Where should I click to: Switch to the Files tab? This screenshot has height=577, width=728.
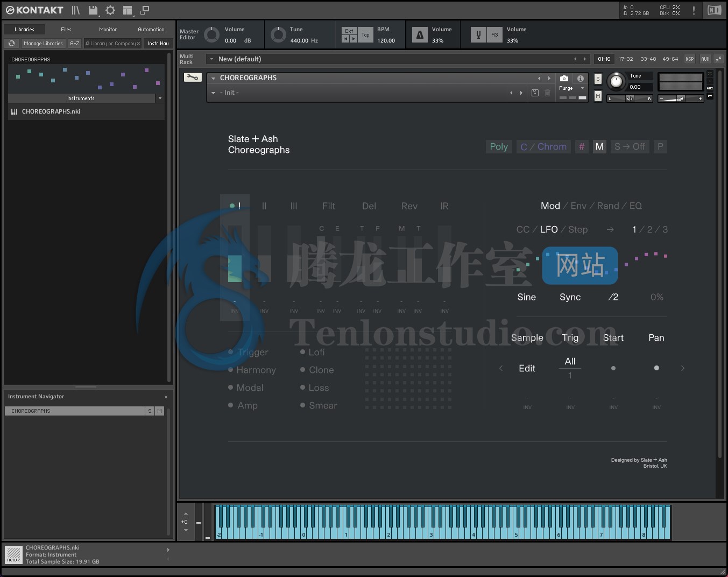pyautogui.click(x=66, y=30)
